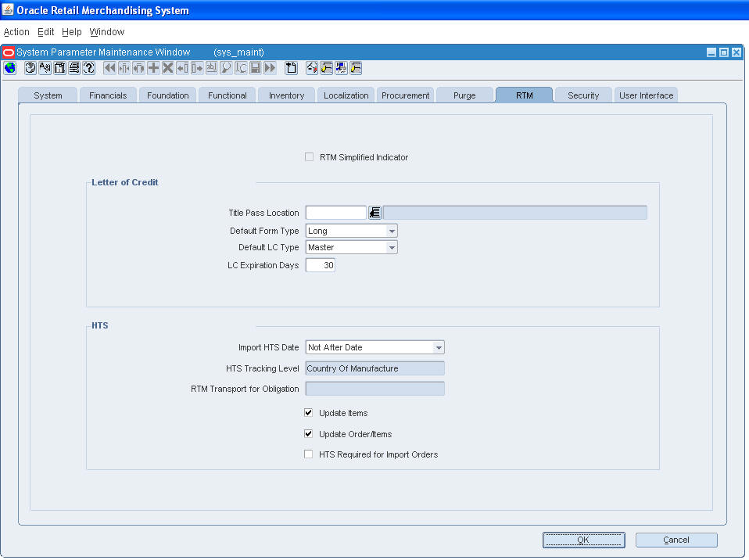Open the User Interface tab

click(x=647, y=95)
